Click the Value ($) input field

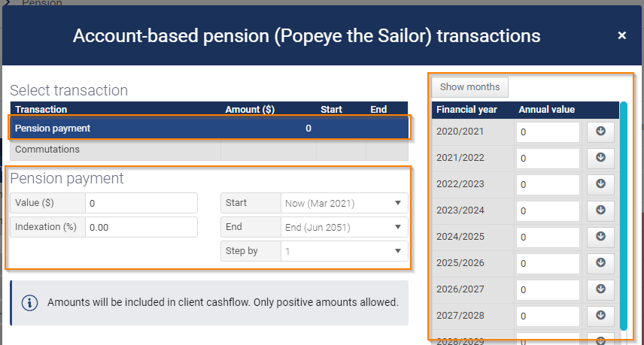click(x=141, y=203)
